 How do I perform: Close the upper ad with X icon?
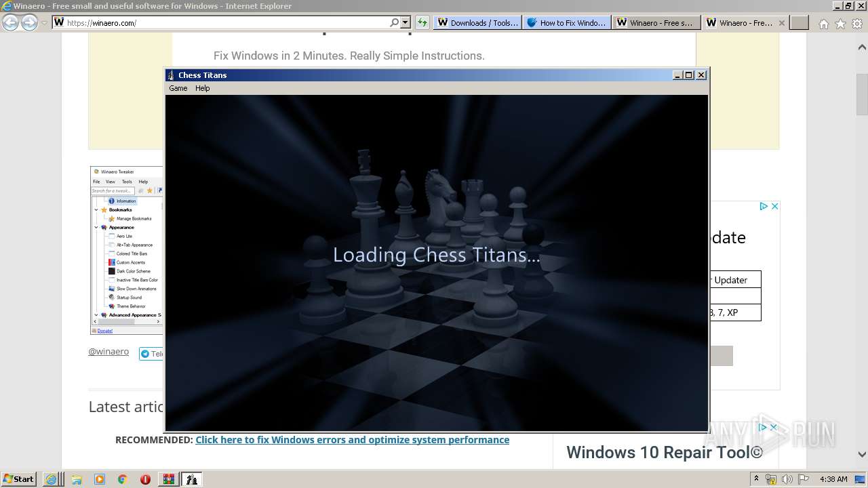[774, 206]
